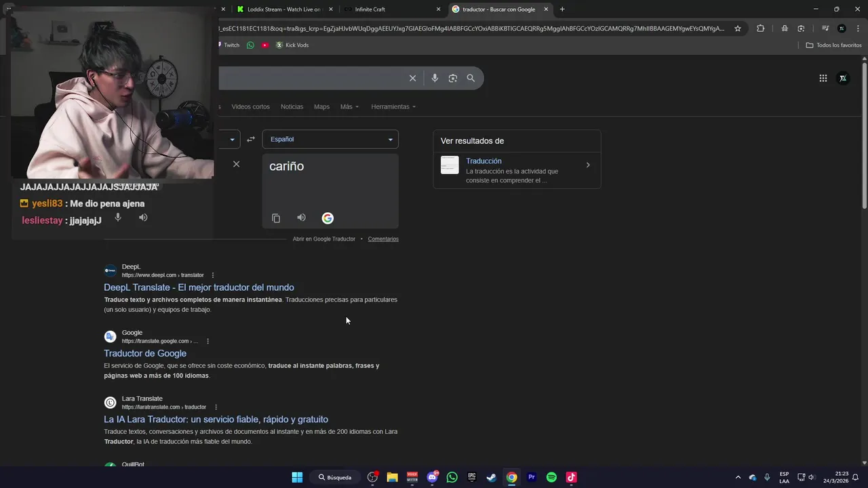Image resolution: width=868 pixels, height=488 pixels.
Task: Open the Twitch bookmark
Action: pyautogui.click(x=229, y=45)
